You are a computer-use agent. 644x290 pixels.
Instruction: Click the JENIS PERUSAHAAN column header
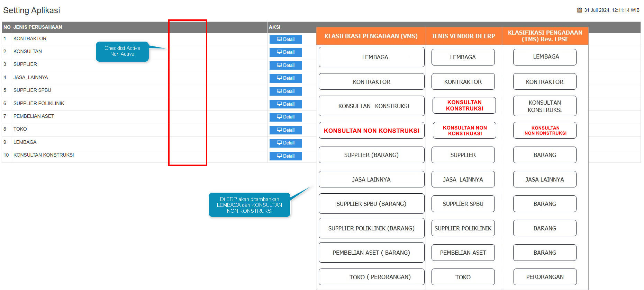[38, 27]
